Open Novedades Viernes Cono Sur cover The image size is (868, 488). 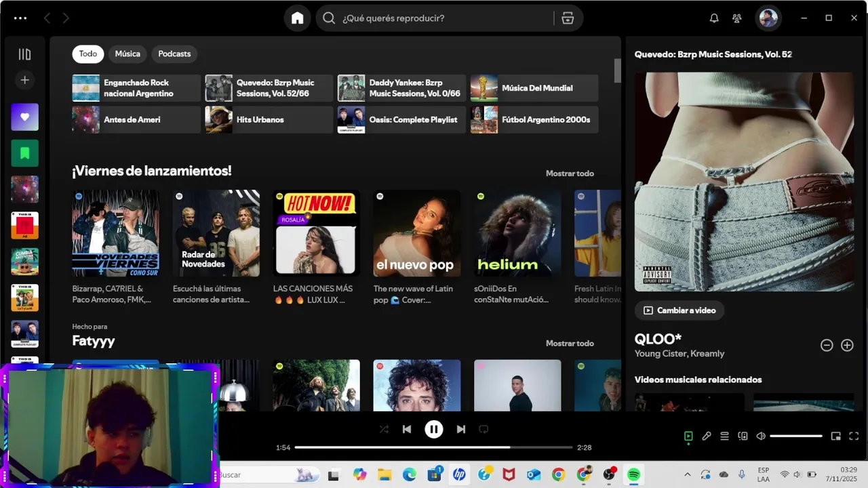[116, 233]
